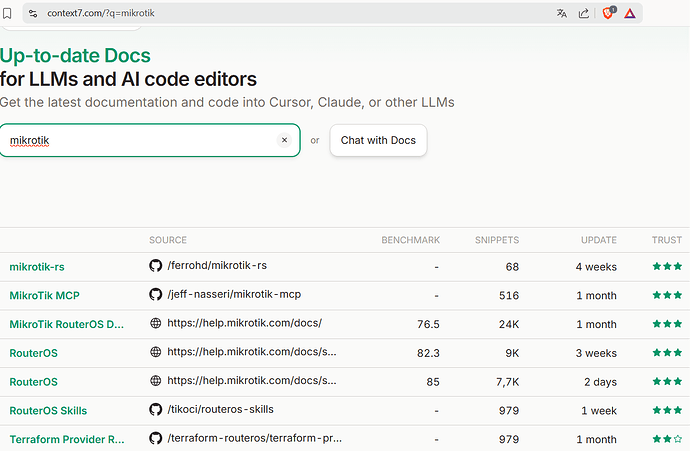Click the /tikoci/routeros-skills source text
This screenshot has width=690, height=451.
(x=220, y=410)
